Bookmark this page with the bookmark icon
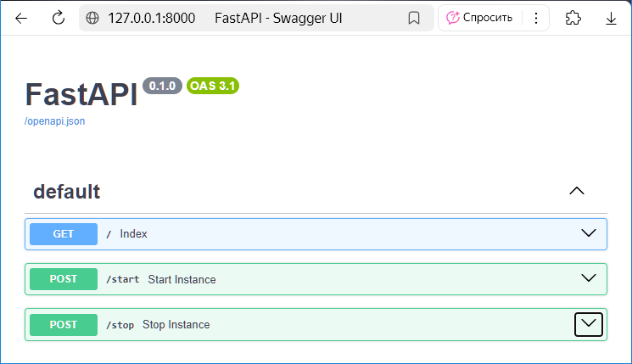Screen dimensions: 632x364 (414, 18)
